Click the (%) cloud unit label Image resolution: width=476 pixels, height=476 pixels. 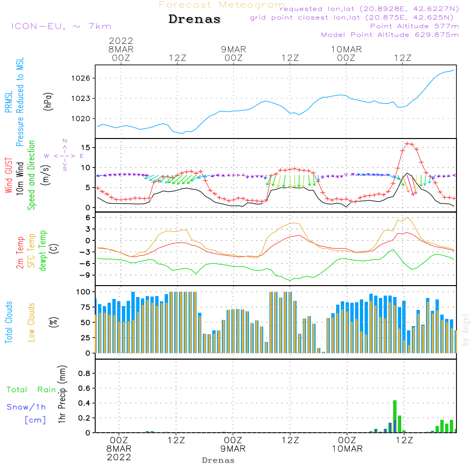coord(53,322)
